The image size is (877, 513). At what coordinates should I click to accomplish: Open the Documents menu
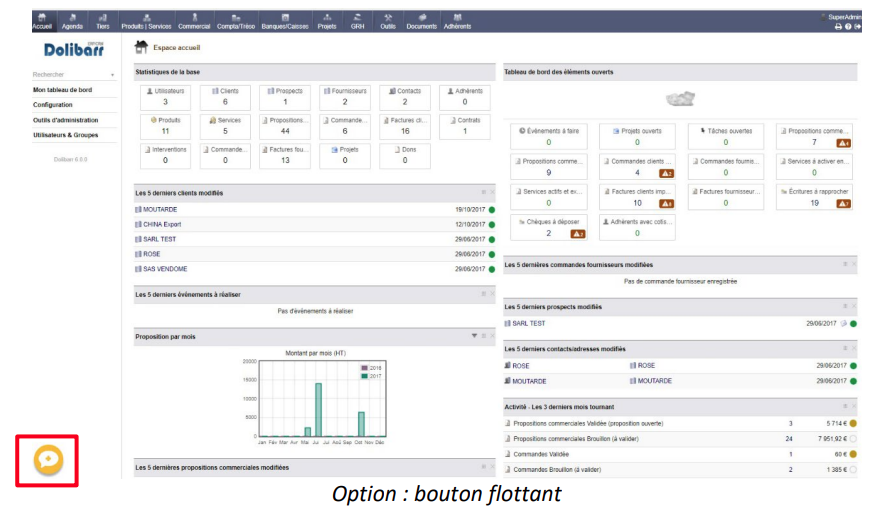(421, 21)
